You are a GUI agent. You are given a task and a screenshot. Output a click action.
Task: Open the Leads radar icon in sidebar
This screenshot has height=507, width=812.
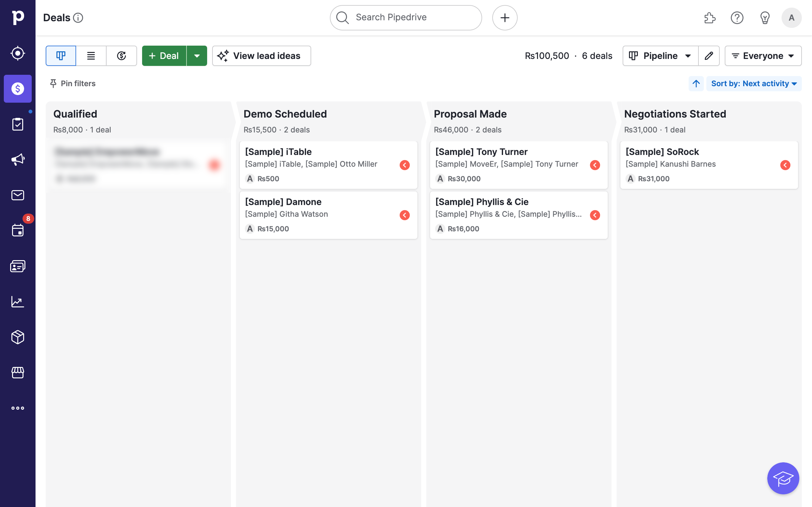point(17,53)
